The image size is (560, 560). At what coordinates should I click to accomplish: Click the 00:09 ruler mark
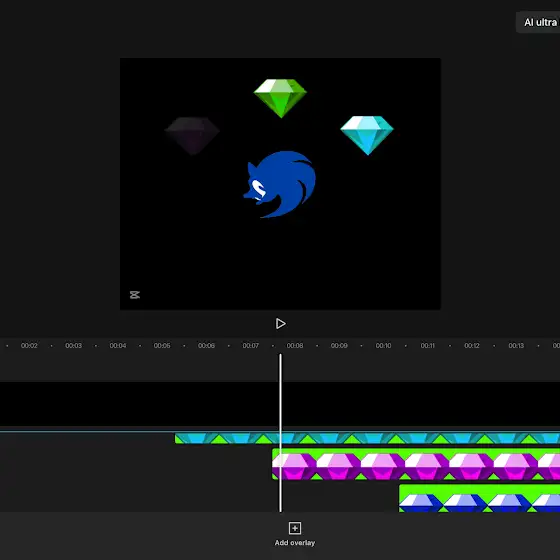pyautogui.click(x=339, y=345)
